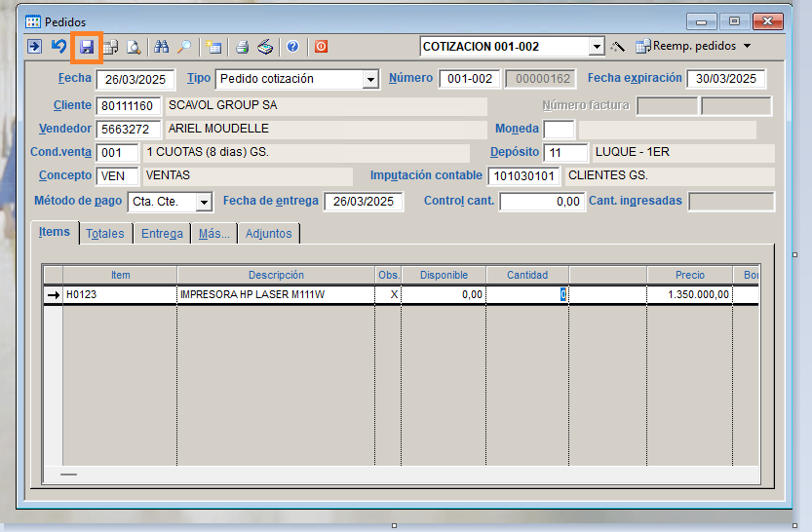Click the red power exit icon
Screen dimensions: 812x532
click(x=321, y=47)
